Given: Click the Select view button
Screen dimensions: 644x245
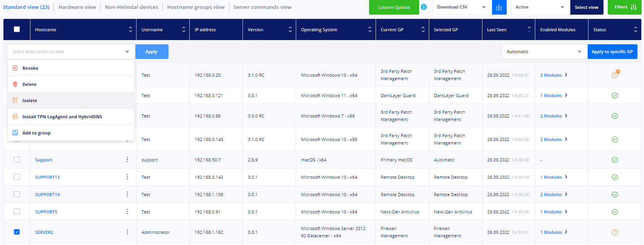Looking at the screenshot, I should coord(587,7).
